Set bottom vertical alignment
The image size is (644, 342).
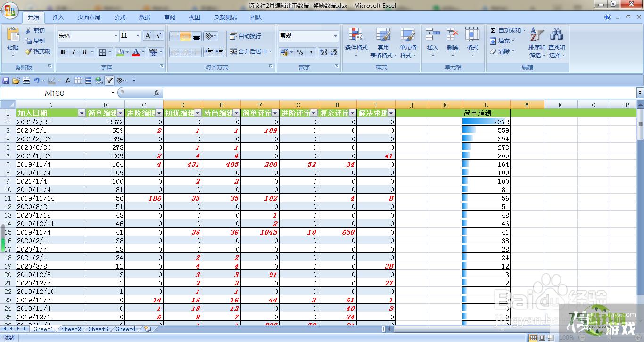[x=197, y=36]
